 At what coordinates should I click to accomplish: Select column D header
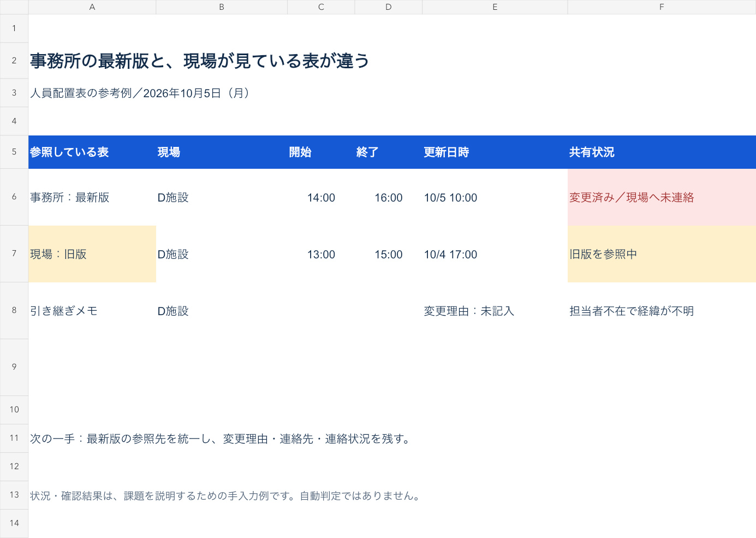coord(389,7)
